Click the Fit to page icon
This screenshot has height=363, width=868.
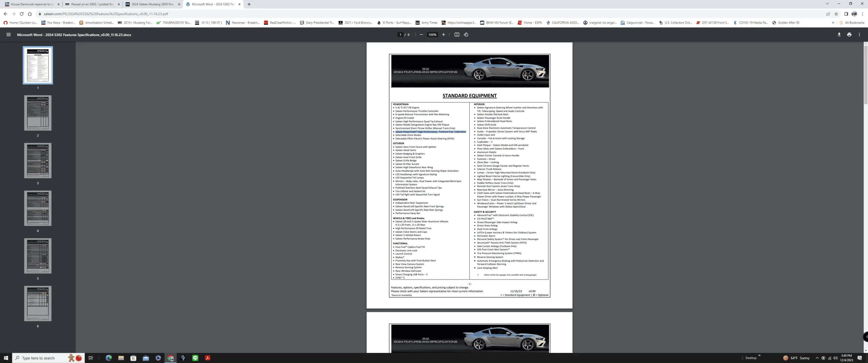coord(457,35)
